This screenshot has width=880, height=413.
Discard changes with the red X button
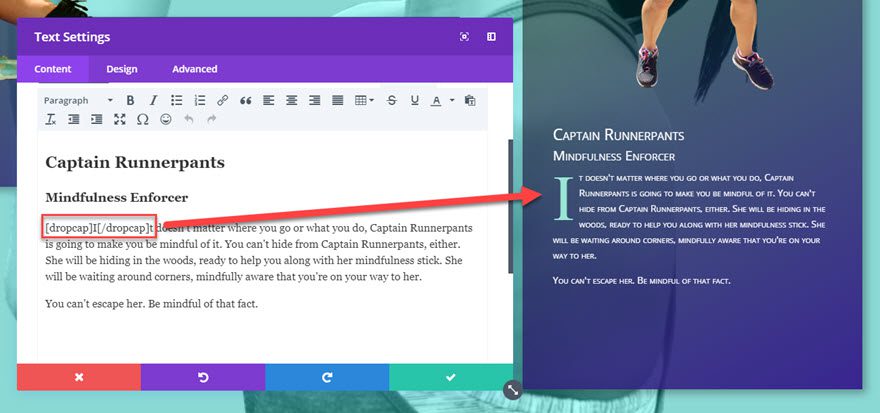point(79,377)
